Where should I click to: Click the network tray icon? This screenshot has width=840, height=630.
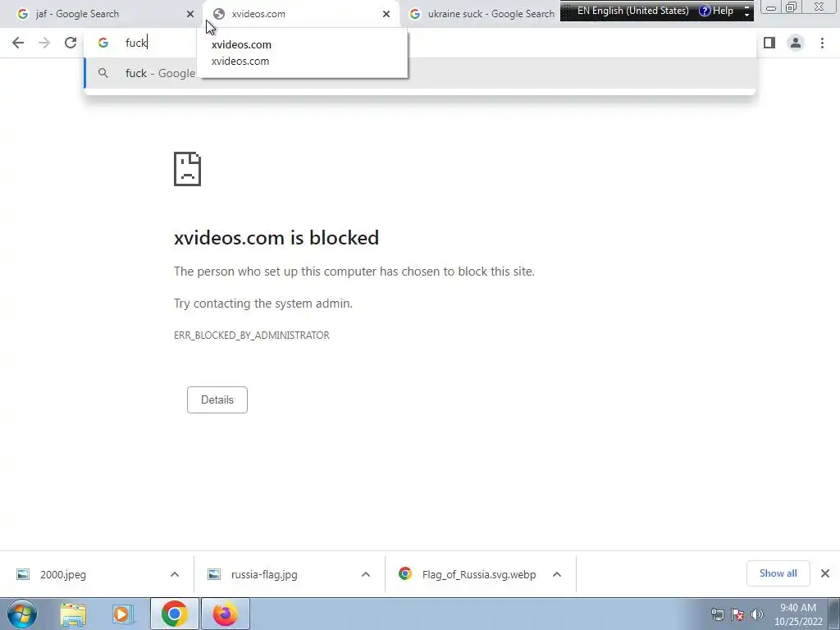pos(717,614)
